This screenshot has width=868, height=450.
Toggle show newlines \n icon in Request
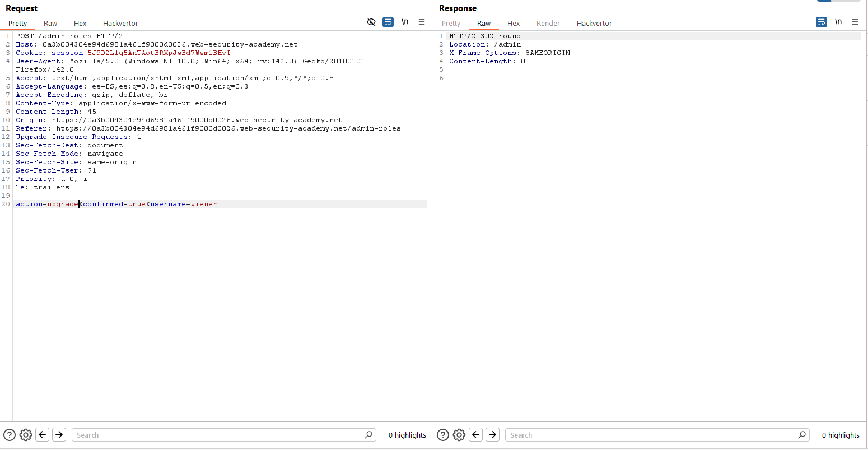coord(405,22)
